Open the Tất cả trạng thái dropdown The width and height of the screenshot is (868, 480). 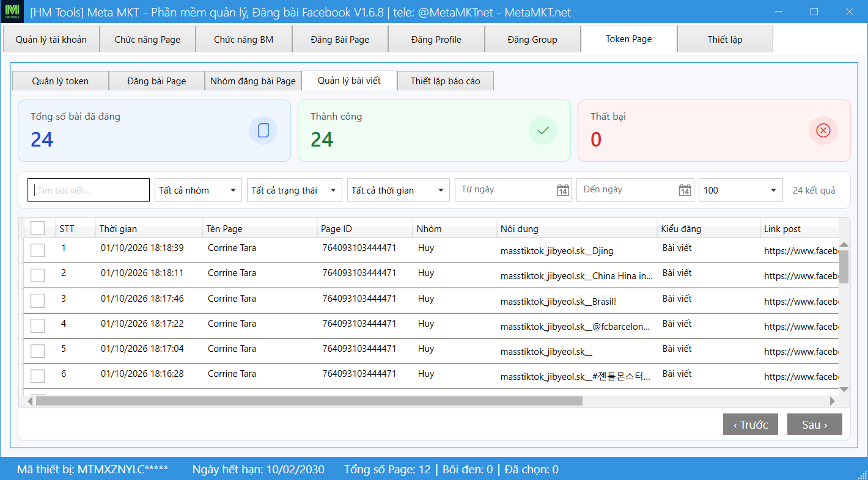pos(294,190)
